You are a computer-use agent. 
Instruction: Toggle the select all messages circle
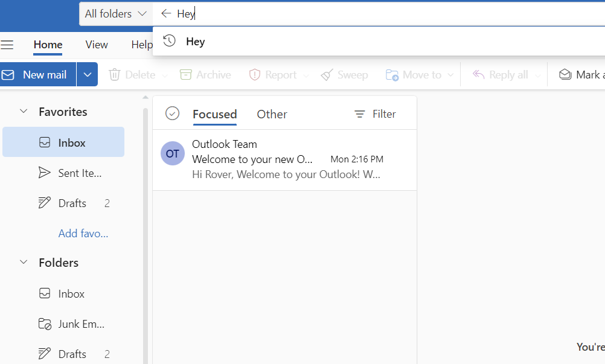click(172, 113)
